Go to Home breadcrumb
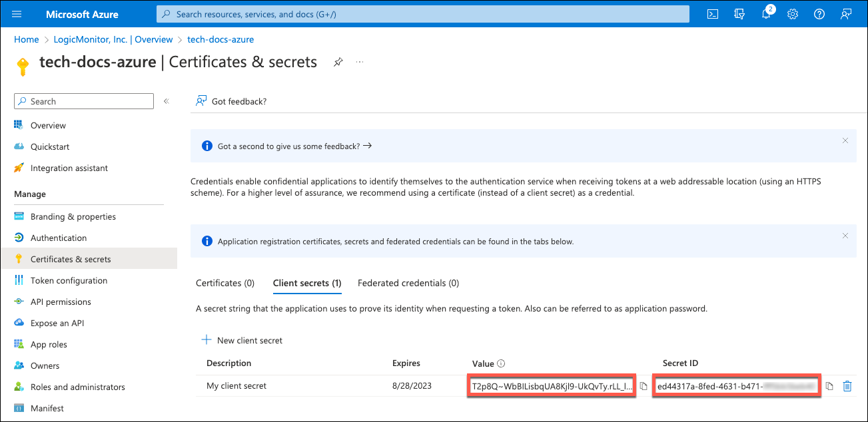 tap(27, 39)
